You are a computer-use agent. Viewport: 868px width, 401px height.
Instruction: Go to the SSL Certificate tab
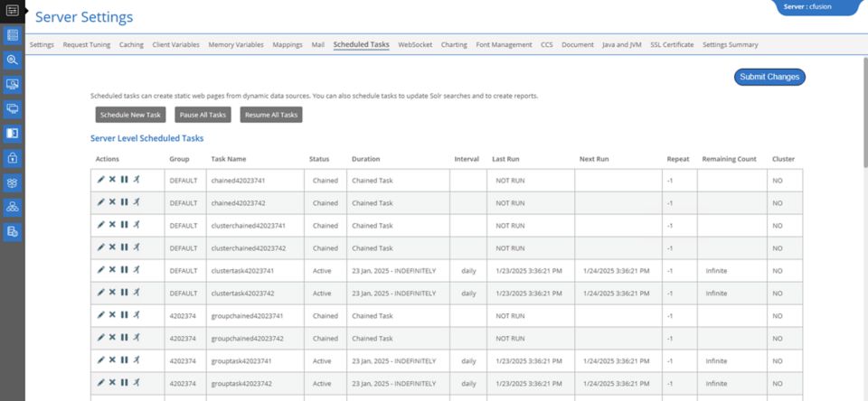672,44
